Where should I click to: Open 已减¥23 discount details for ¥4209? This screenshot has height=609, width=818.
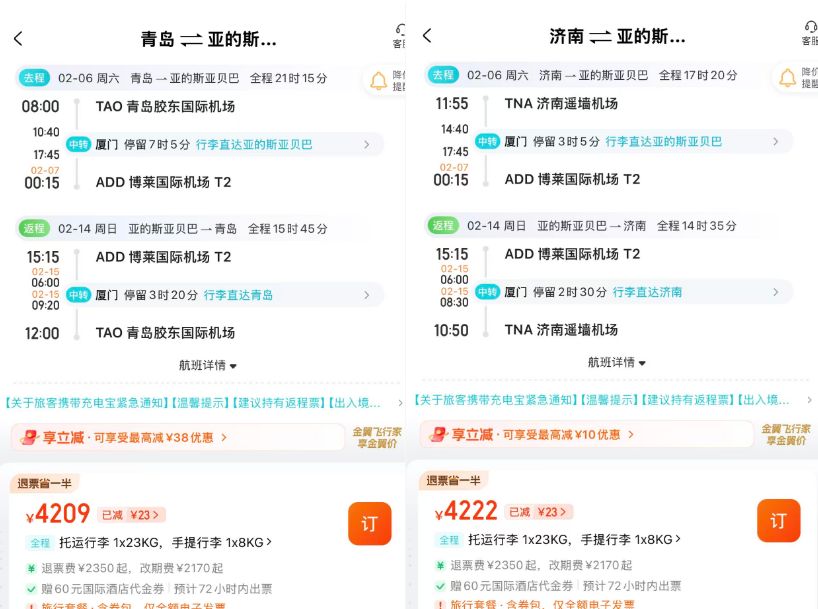(131, 515)
